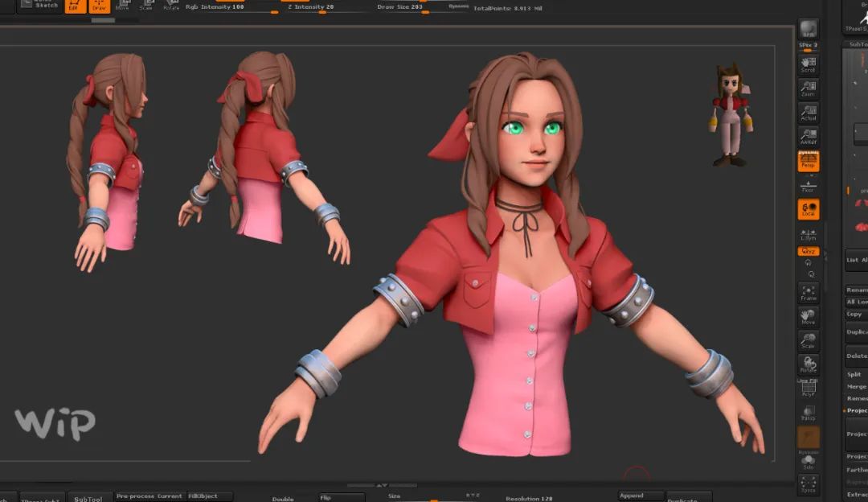Image resolution: width=868 pixels, height=502 pixels.
Task: Click the AAHalf view icon
Action: (809, 137)
